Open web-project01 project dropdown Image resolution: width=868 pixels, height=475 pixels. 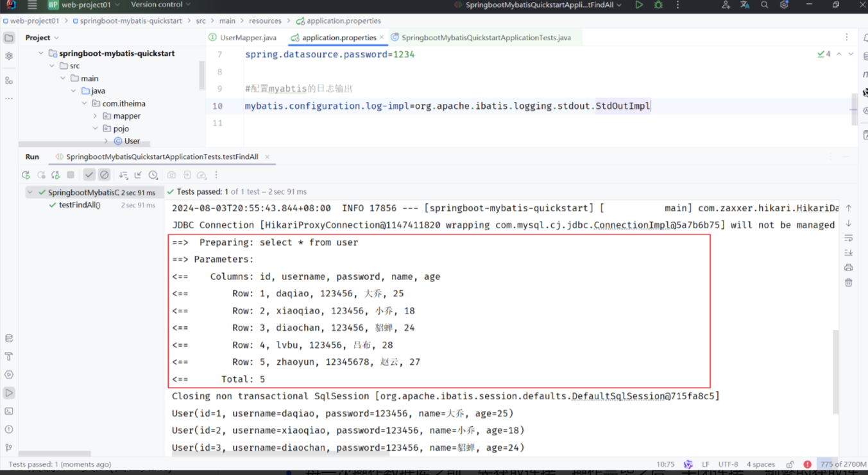[x=85, y=5]
